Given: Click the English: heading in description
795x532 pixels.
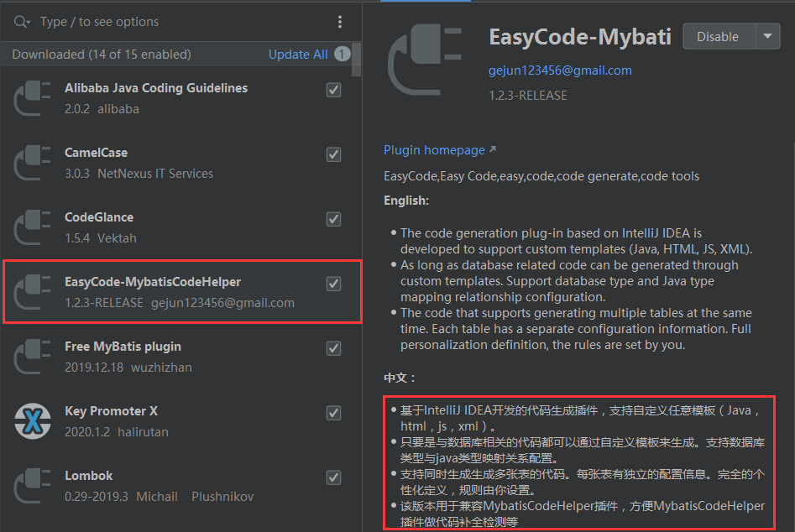Looking at the screenshot, I should point(406,201).
